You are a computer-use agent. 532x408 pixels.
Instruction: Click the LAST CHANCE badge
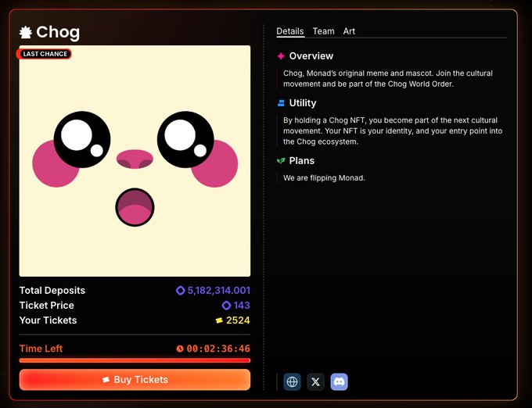(x=44, y=54)
